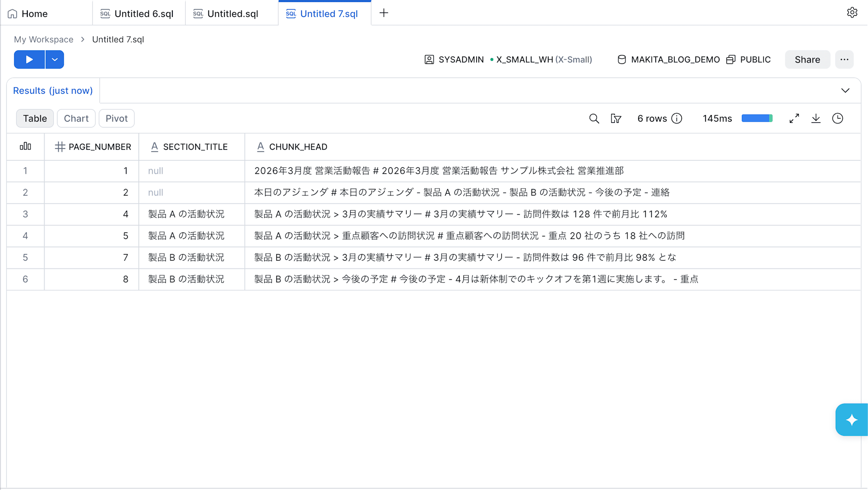Open the run options dropdown arrow
The height and width of the screenshot is (490, 868).
click(x=55, y=60)
